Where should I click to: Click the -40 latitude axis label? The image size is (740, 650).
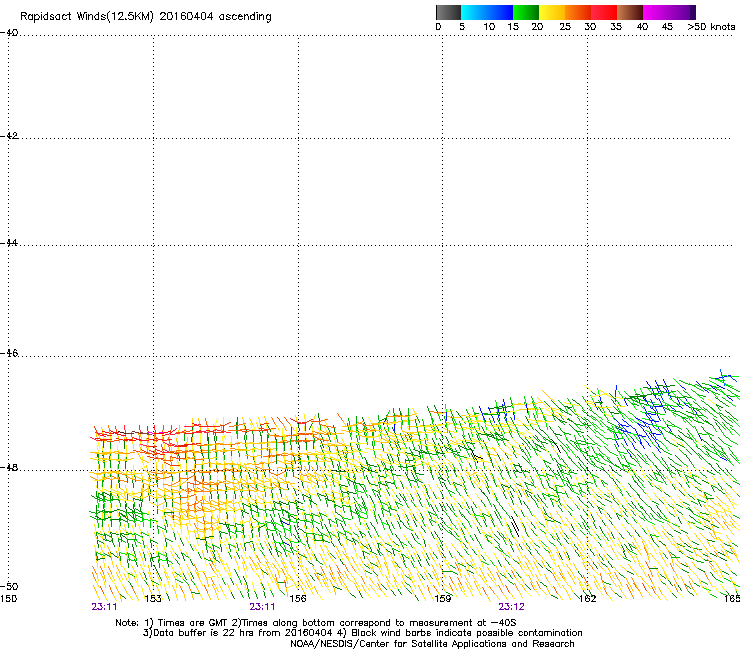pyautogui.click(x=9, y=33)
